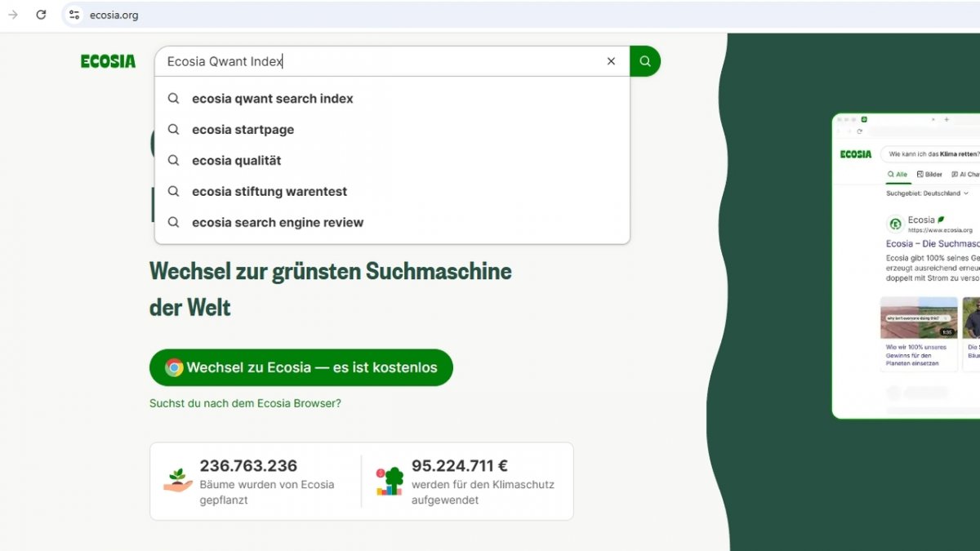Click the tree chart icon by euro amount

[x=390, y=481]
